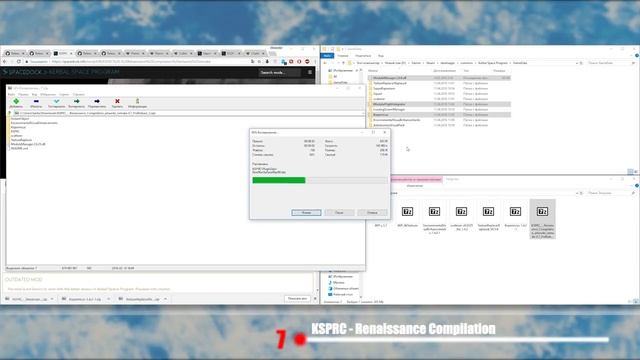Click the browser back arrow
The width and height of the screenshot is (640, 360).
coord(4,62)
